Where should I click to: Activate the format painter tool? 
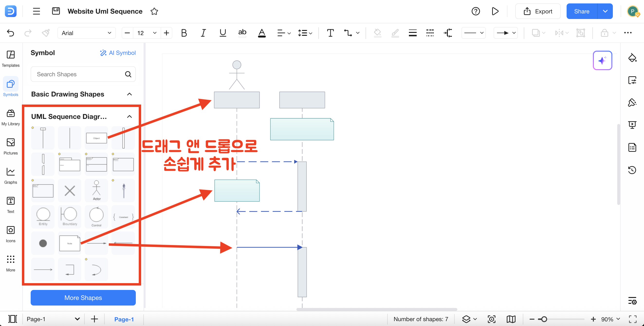click(x=46, y=33)
